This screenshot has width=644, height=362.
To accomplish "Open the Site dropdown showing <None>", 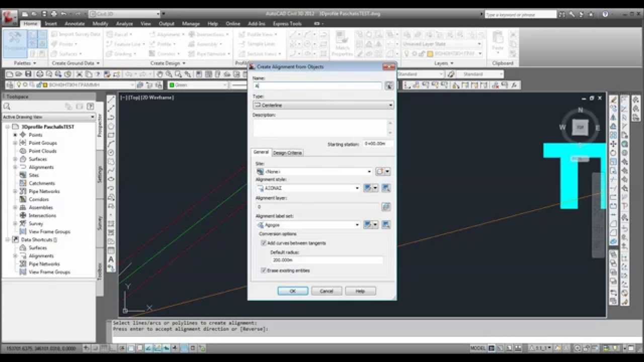I will pos(314,171).
